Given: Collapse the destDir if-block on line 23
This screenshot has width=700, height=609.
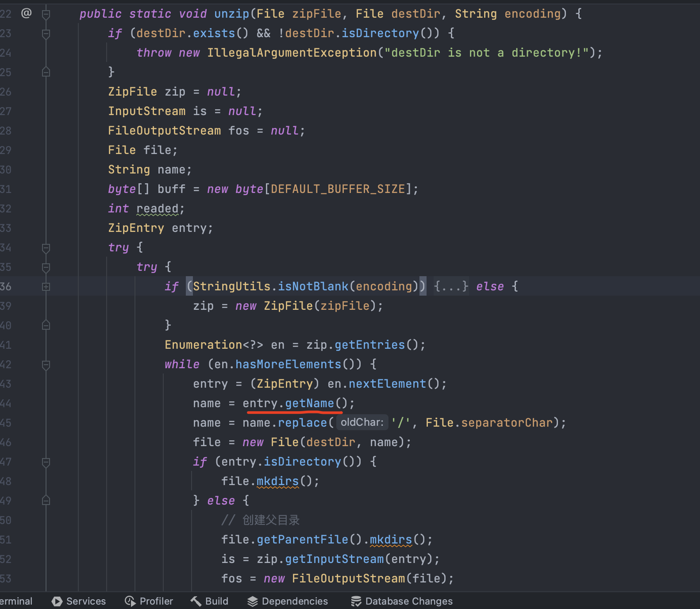Looking at the screenshot, I should pyautogui.click(x=46, y=34).
